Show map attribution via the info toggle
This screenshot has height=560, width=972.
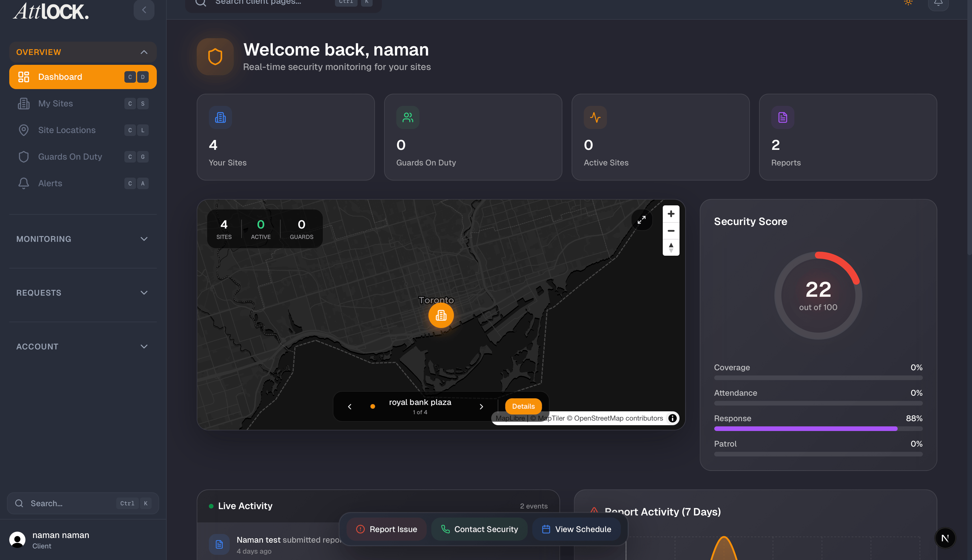[672, 419]
